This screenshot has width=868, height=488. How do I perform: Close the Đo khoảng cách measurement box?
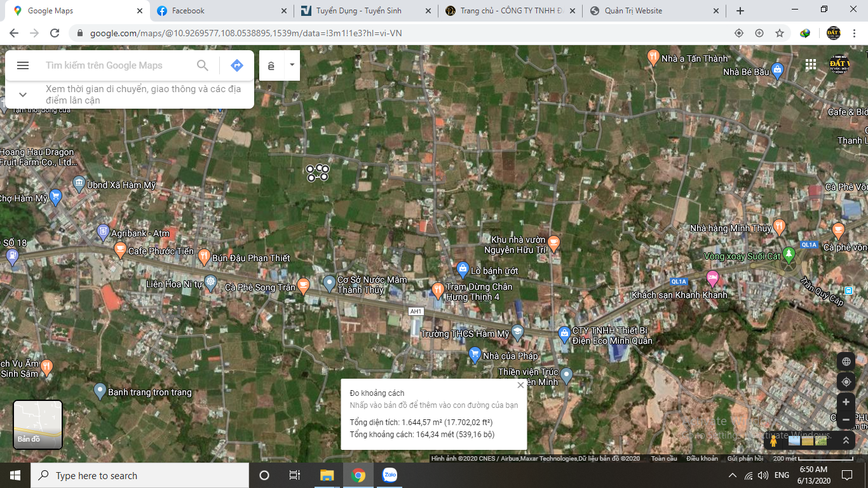(520, 385)
